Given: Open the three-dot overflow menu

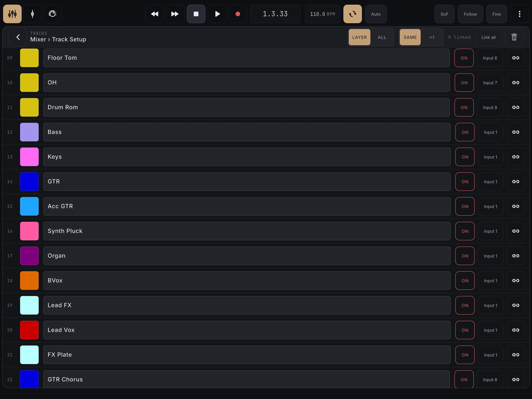Looking at the screenshot, I should 519,14.
